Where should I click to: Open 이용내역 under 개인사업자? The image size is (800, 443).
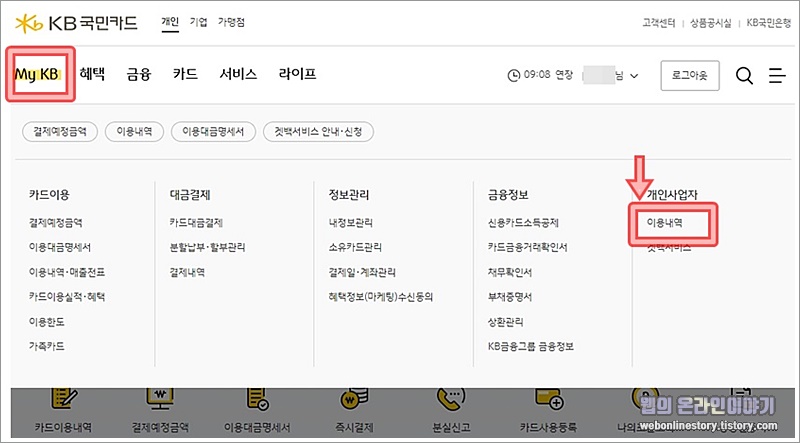665,223
